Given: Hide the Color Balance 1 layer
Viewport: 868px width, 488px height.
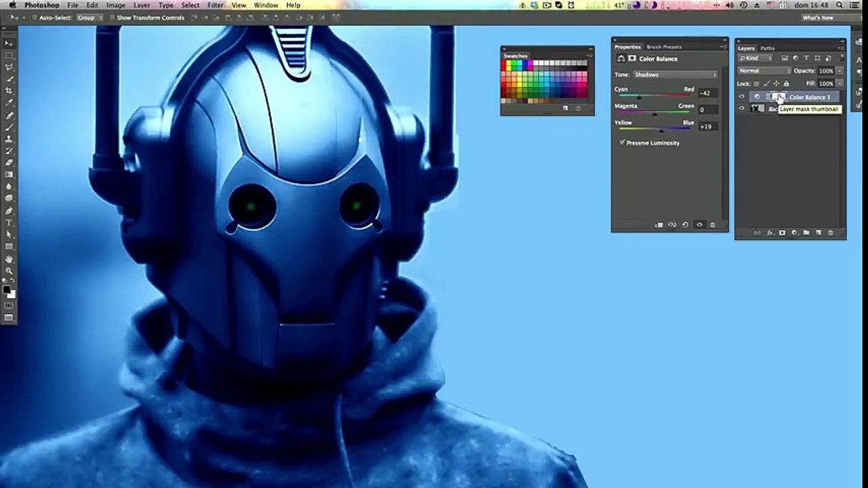Looking at the screenshot, I should pos(741,97).
